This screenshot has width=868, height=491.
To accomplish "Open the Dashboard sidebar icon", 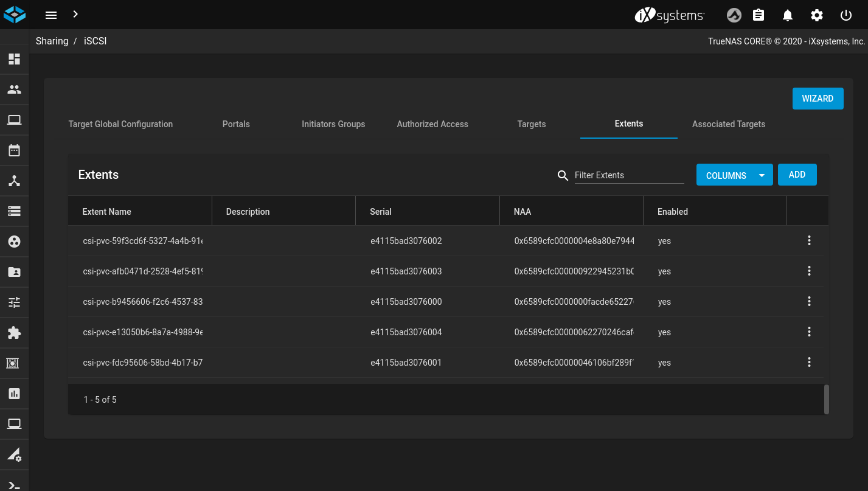I will coord(14,59).
